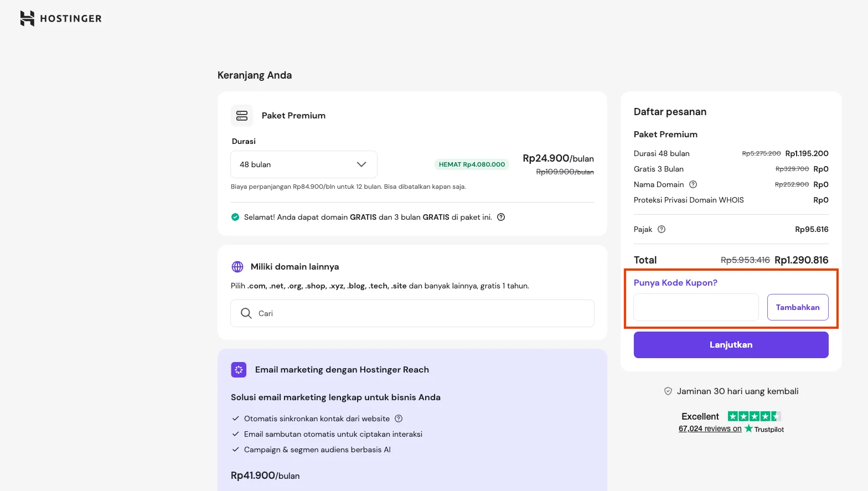Click the Total Rp1.290.816 amount

click(x=802, y=260)
